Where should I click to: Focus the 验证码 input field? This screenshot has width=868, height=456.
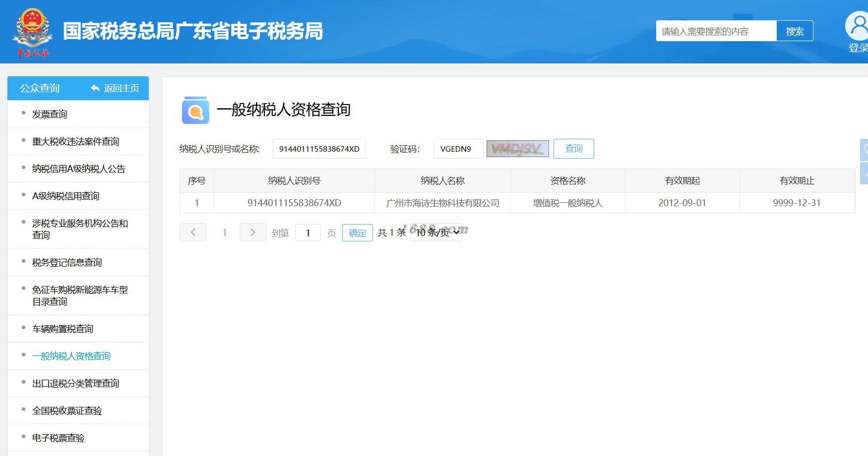458,149
